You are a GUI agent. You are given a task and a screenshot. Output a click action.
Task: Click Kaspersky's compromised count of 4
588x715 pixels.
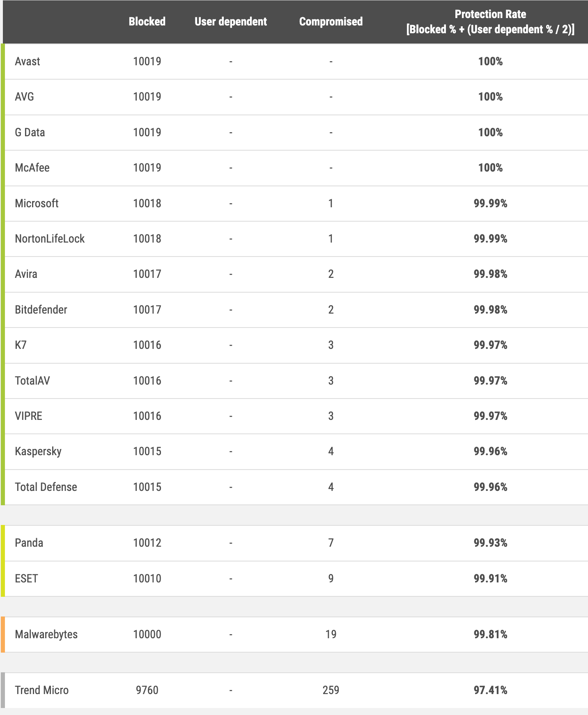click(x=331, y=451)
